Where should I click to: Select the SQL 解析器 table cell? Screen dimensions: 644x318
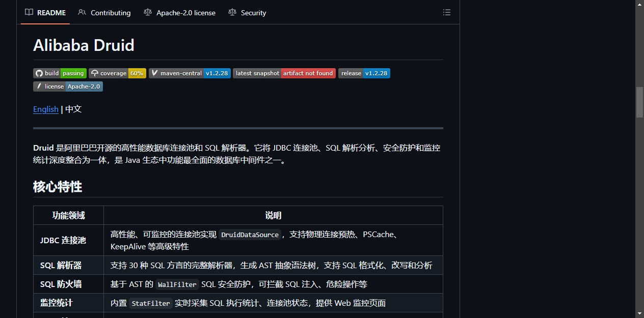pos(68,265)
